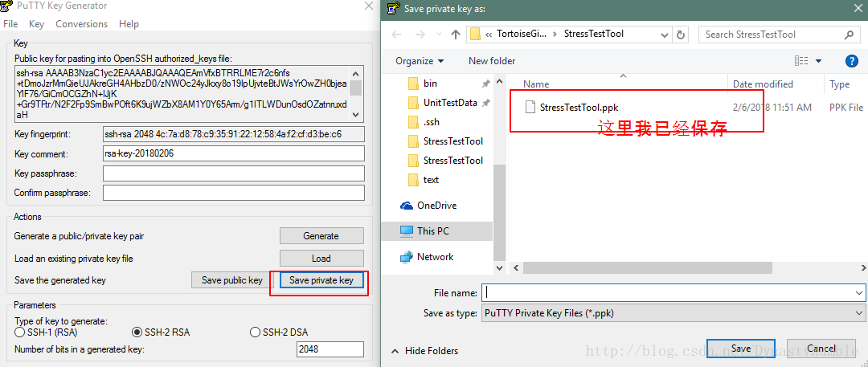Click the New folder button
868x367 pixels.
click(492, 61)
